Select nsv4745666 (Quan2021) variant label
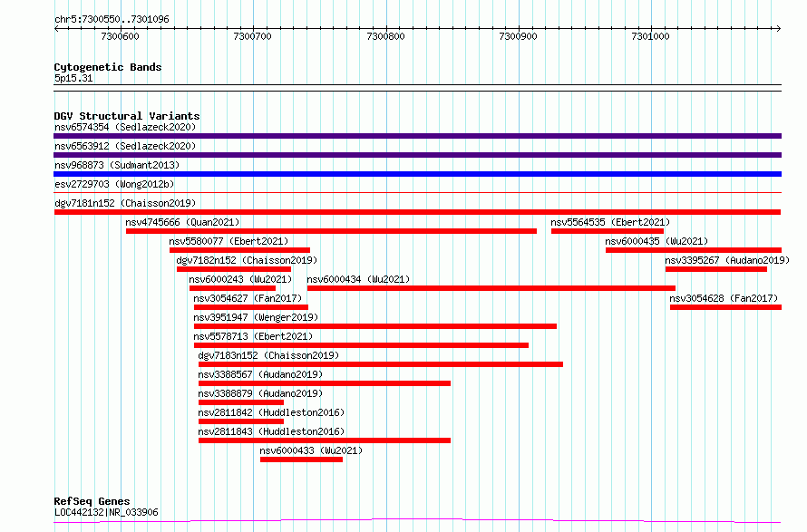Screen dimensions: 807x532 [182, 222]
